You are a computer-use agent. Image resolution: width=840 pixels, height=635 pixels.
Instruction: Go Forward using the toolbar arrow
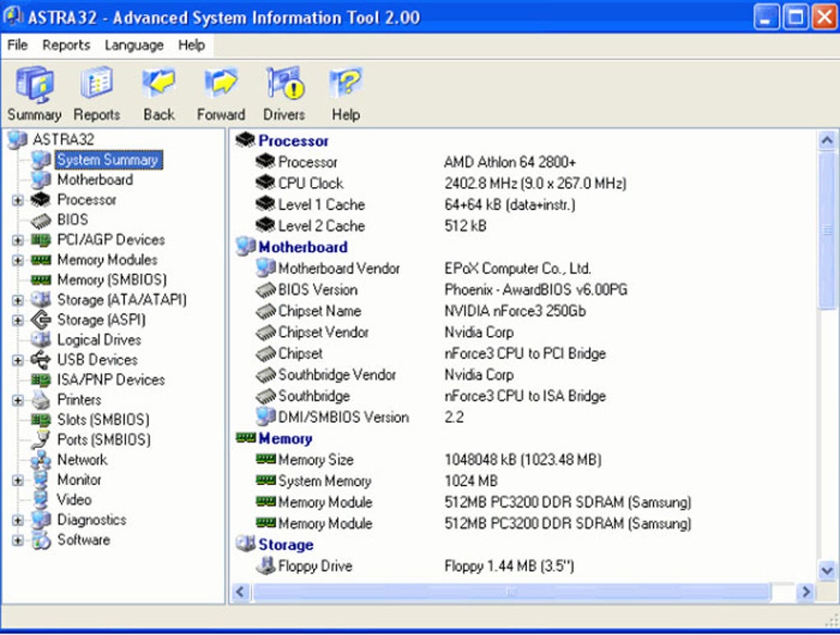[x=221, y=82]
